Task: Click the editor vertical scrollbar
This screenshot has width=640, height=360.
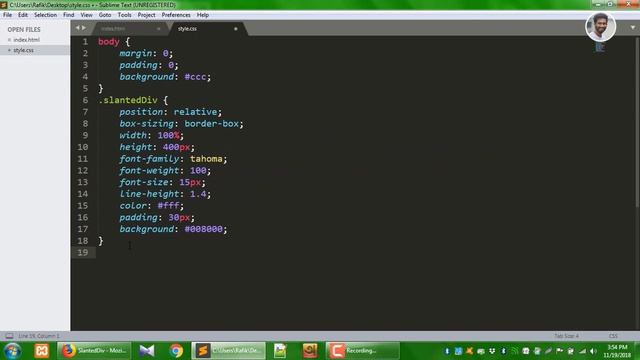Action: click(637, 122)
